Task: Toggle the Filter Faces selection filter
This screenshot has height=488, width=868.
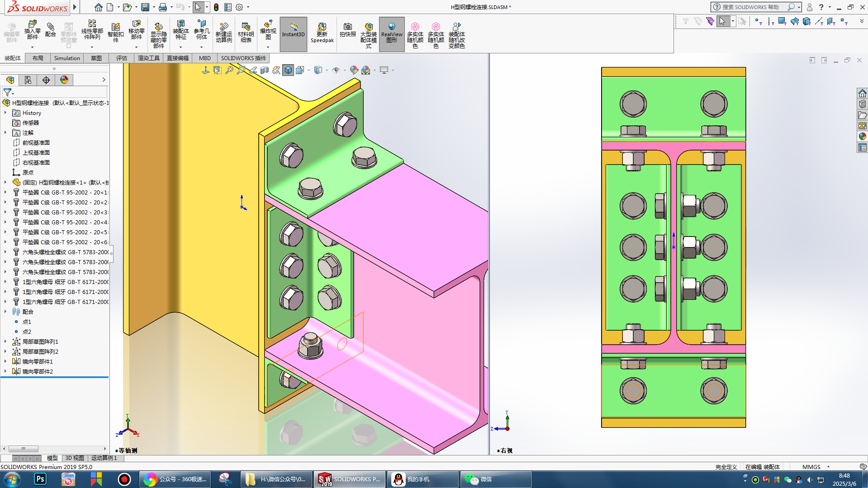Action: 782,21
